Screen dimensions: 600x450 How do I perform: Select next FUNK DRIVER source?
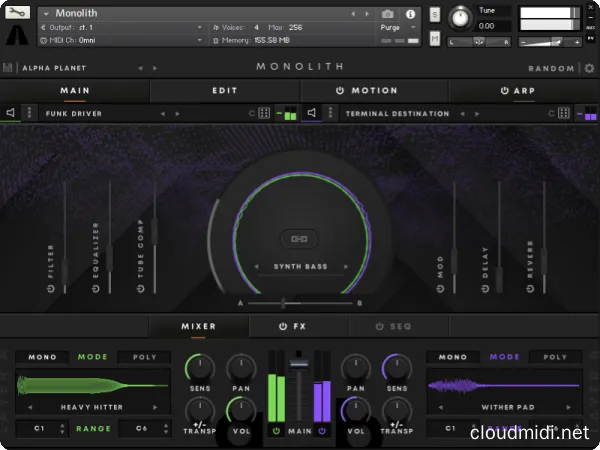pos(177,114)
